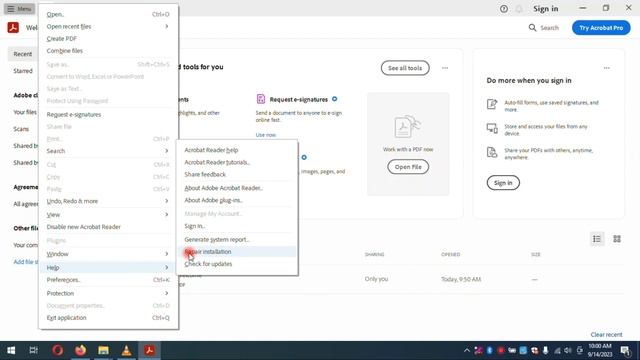Click the Adobe Acrobat logo icon
Viewport: 640px width, 360px height.
click(13, 27)
